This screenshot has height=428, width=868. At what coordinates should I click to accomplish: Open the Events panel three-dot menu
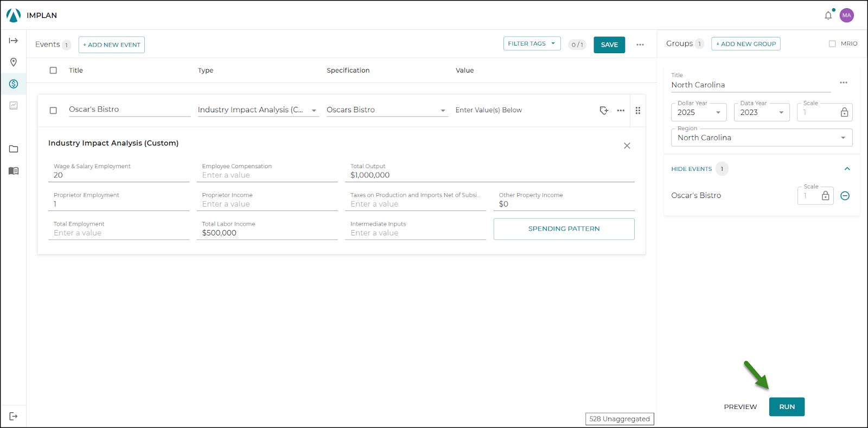point(640,44)
